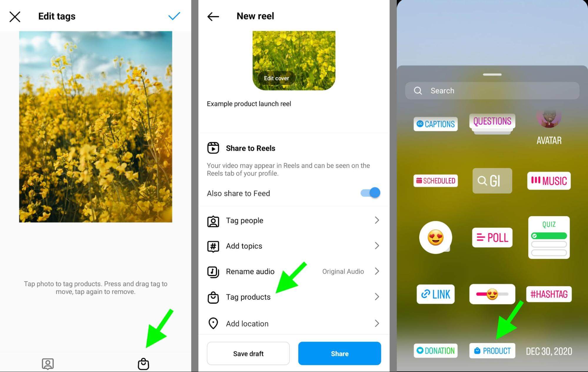
Task: Click the Share button
Action: (x=339, y=353)
